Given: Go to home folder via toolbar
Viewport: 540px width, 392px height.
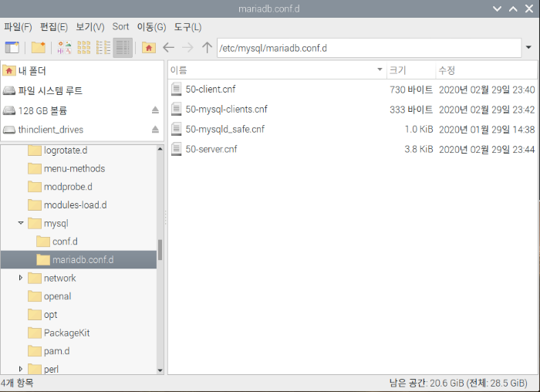Looking at the screenshot, I should coord(149,48).
